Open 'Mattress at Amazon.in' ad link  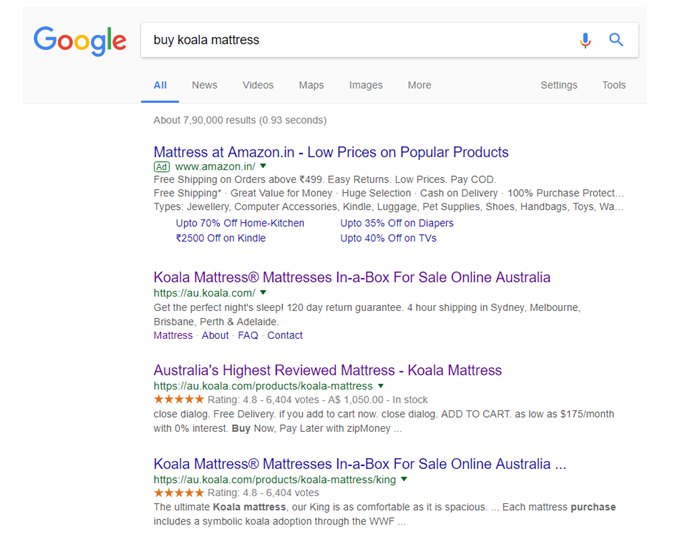pyautogui.click(x=331, y=152)
